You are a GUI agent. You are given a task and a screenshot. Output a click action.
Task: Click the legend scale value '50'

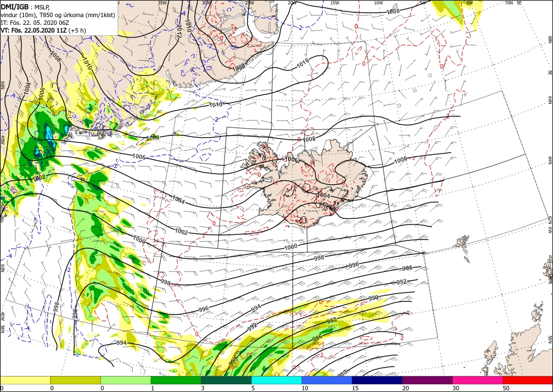pyautogui.click(x=505, y=389)
